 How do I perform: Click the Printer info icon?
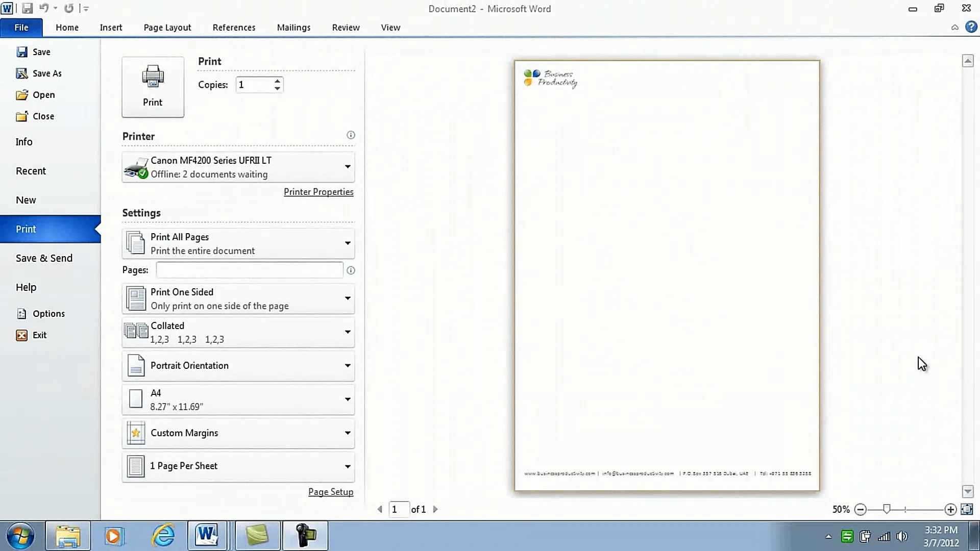[351, 135]
